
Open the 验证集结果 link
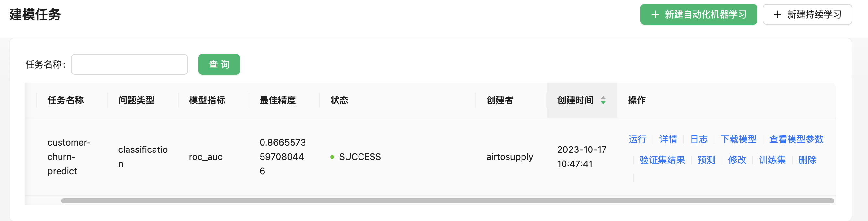tap(662, 160)
